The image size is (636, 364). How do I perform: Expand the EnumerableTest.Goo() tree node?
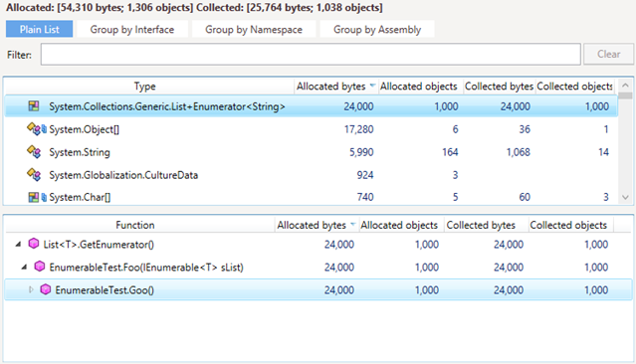click(x=31, y=289)
